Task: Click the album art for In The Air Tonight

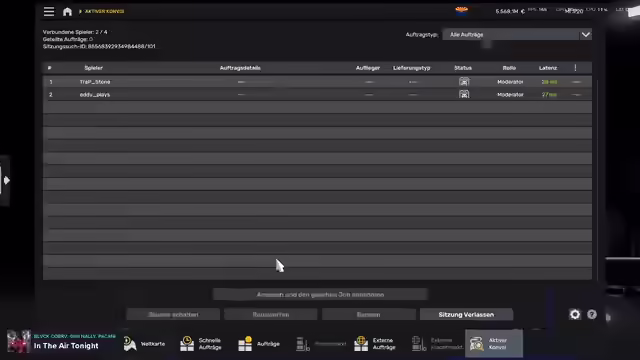Action: pos(19,341)
